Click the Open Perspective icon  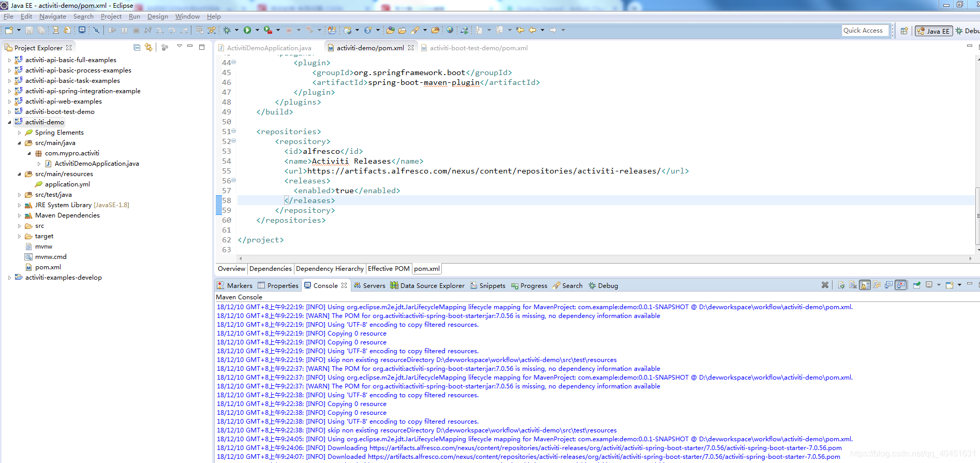904,31
